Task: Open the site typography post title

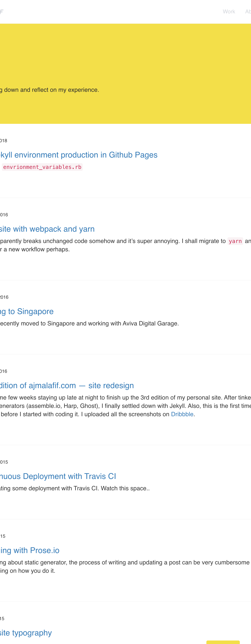Action: click(26, 632)
